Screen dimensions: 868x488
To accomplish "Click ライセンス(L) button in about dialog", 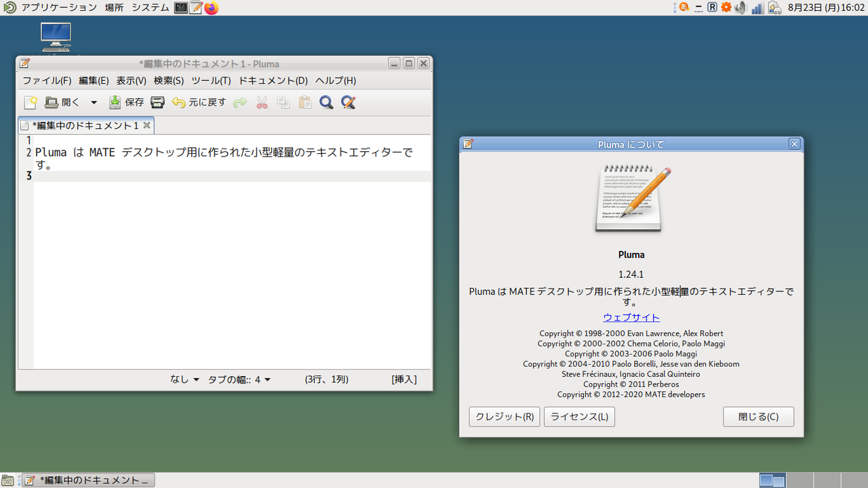I will 579,417.
